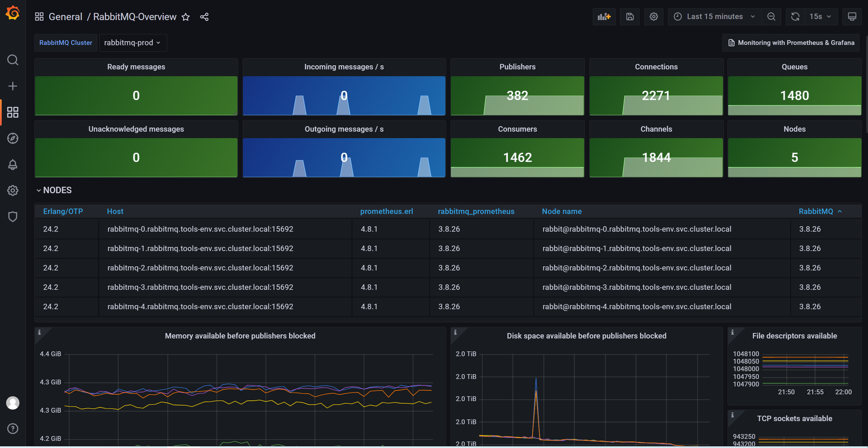Click the 1480 Queues stat value
This screenshot has height=448, width=868.
(x=795, y=96)
